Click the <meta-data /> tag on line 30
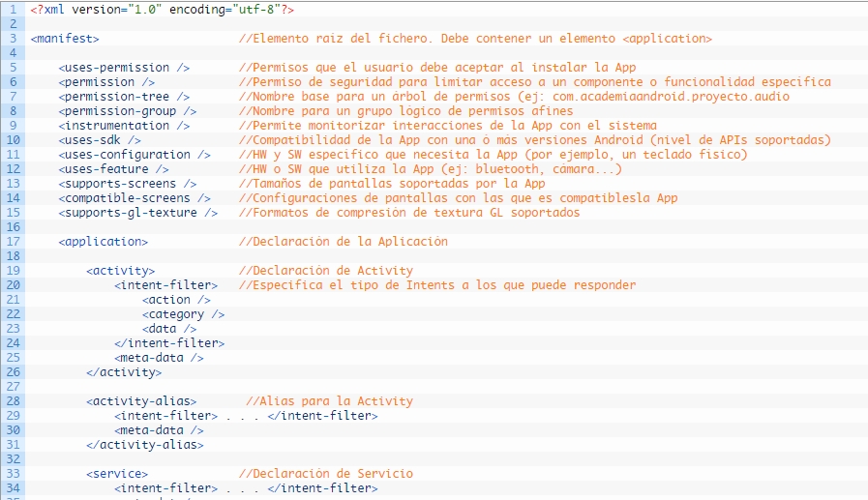Viewport: 868px width, 500px height. [159, 430]
